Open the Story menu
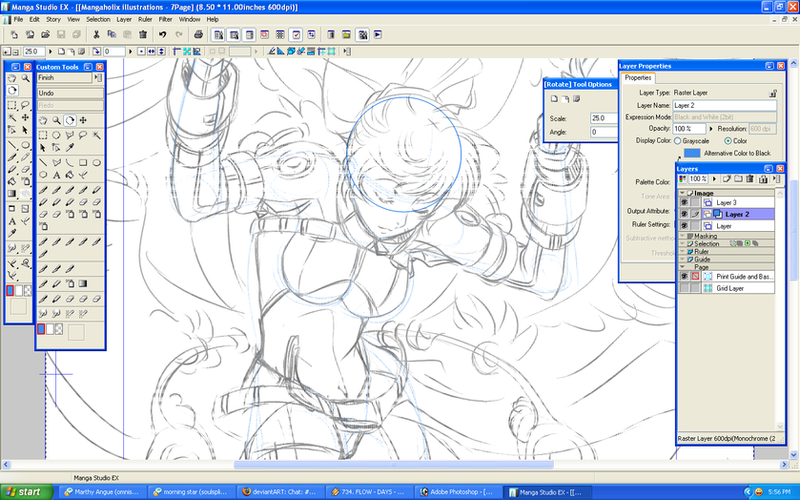The width and height of the screenshot is (800, 500). click(54, 19)
